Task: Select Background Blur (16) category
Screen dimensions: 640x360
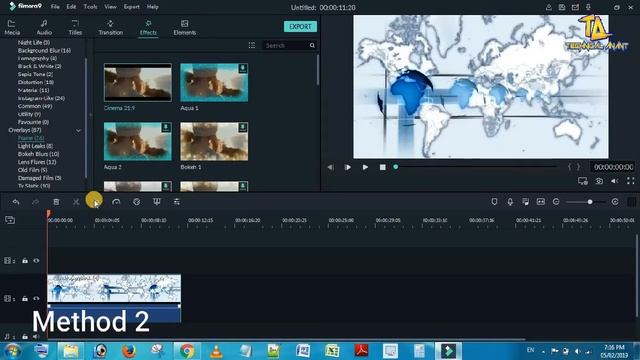Action: [44, 51]
